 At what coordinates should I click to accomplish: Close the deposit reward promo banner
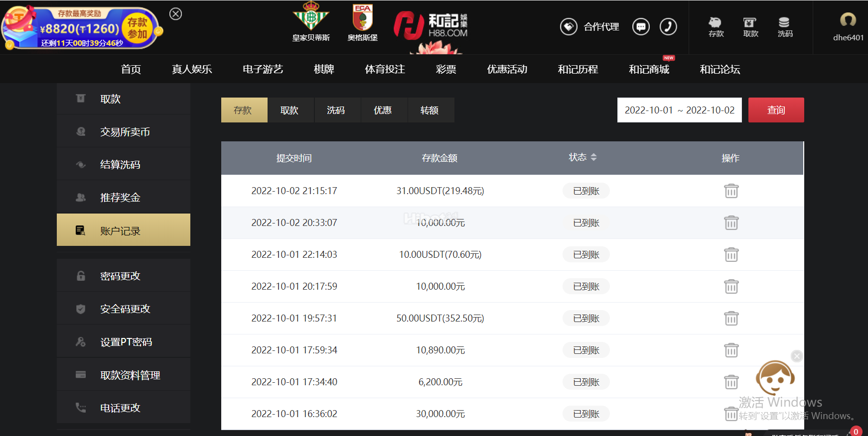(175, 14)
